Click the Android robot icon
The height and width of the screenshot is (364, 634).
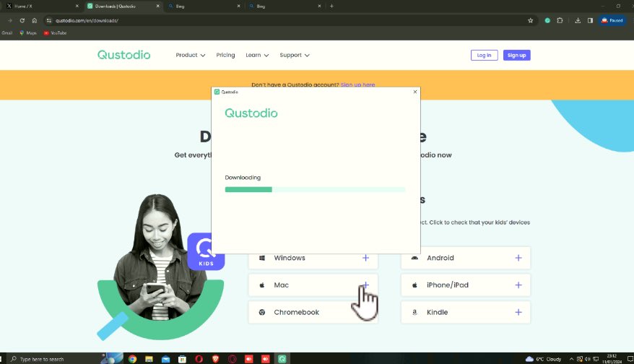[414, 258]
